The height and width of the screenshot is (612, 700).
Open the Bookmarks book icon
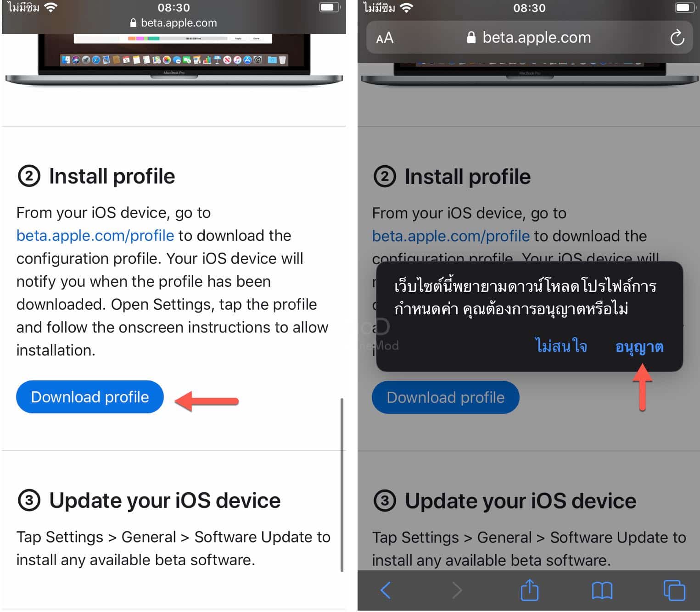coord(602,590)
